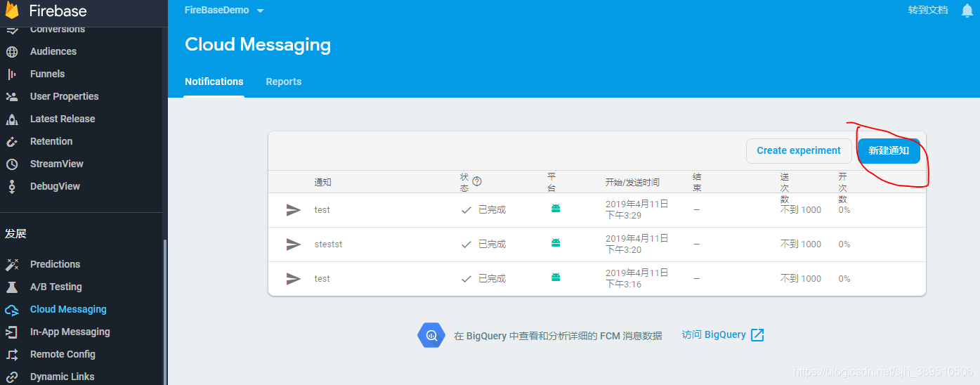Open the FireBaseDemo project dropdown
Viewport: 980px width, 385px height.
click(x=224, y=11)
